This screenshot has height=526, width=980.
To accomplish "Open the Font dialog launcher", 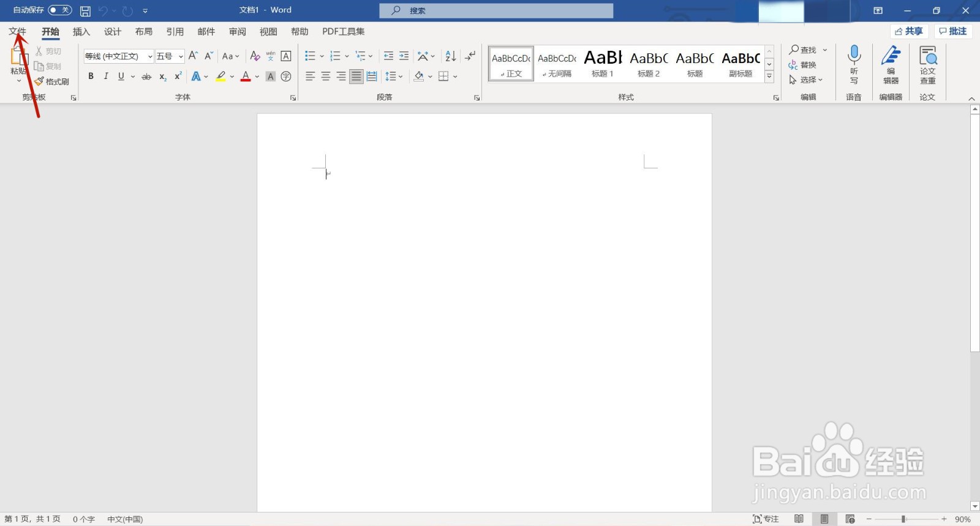I will point(293,97).
